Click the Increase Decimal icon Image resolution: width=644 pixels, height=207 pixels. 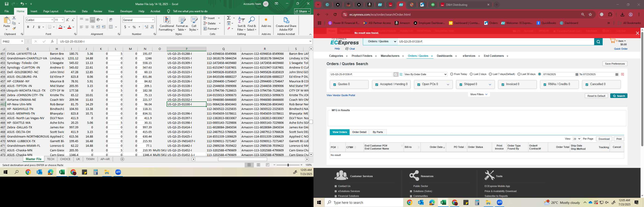[146, 27]
